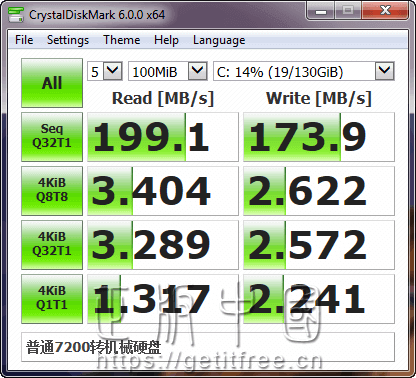Start the 4KiB Q32T1 benchmark

coord(52,245)
